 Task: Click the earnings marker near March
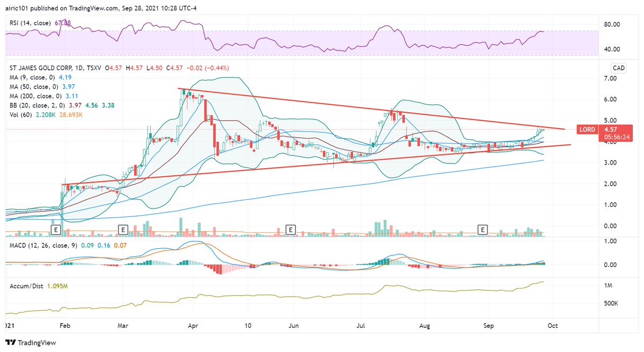123,229
